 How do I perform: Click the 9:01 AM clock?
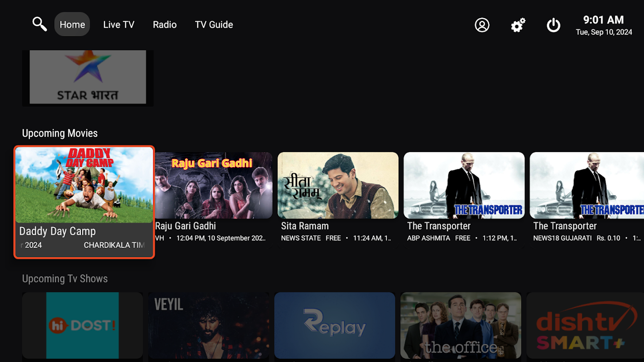pos(603,20)
